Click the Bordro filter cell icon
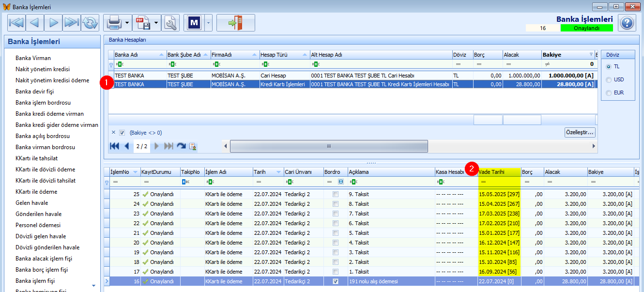 340,182
